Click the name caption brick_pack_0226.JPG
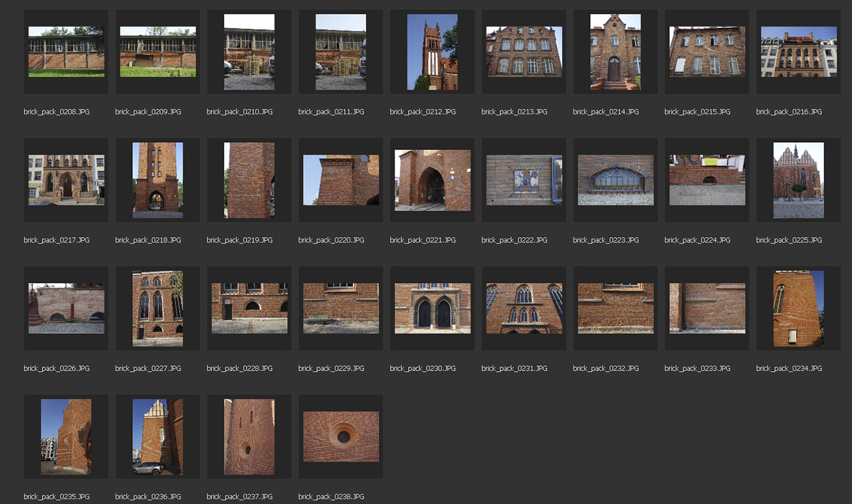The image size is (852, 504). pos(56,368)
